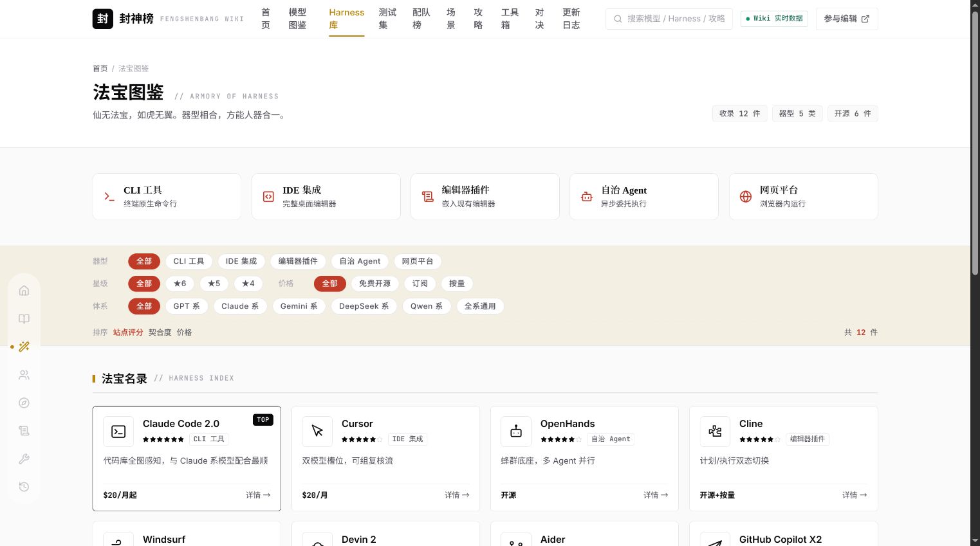Click the search magnifier icon
Viewport: 980px width, 546px height.
coord(618,19)
